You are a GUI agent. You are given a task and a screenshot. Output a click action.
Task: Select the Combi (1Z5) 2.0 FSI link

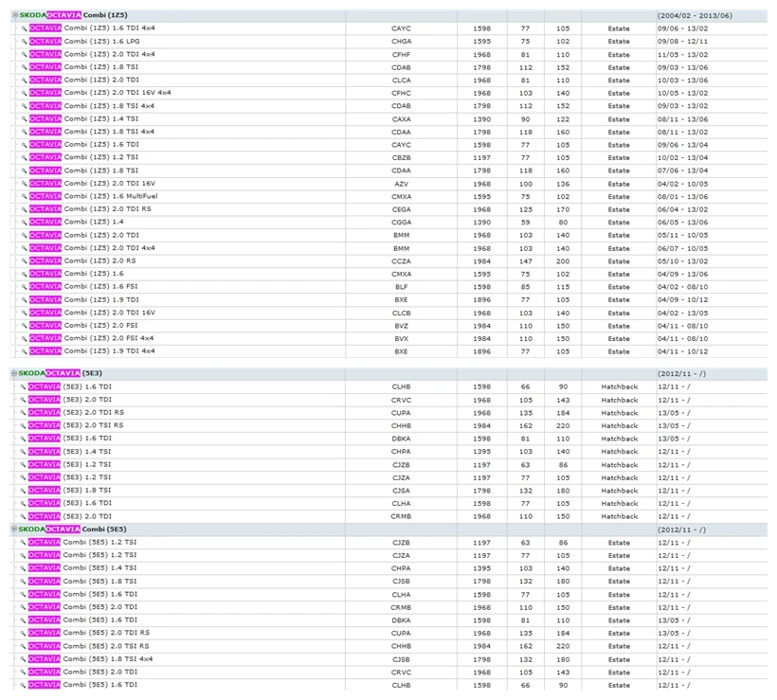coord(83,326)
